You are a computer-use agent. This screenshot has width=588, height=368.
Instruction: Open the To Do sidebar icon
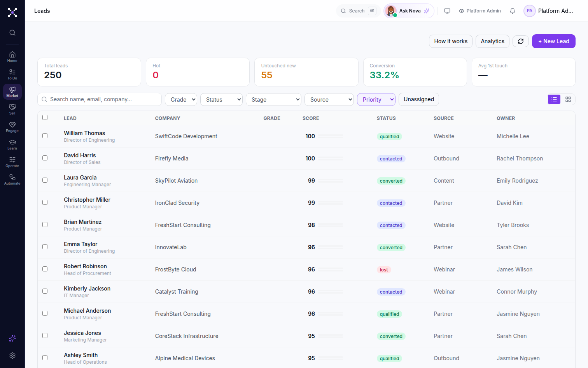pyautogui.click(x=12, y=74)
